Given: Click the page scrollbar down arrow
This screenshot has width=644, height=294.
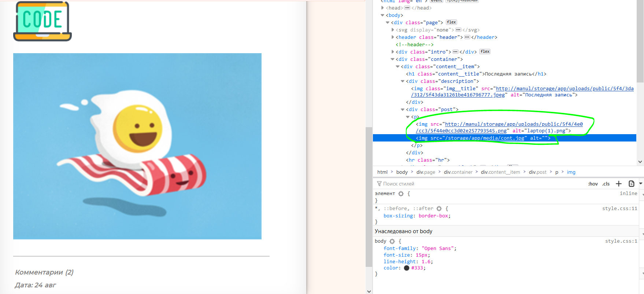Looking at the screenshot, I should pyautogui.click(x=369, y=291).
